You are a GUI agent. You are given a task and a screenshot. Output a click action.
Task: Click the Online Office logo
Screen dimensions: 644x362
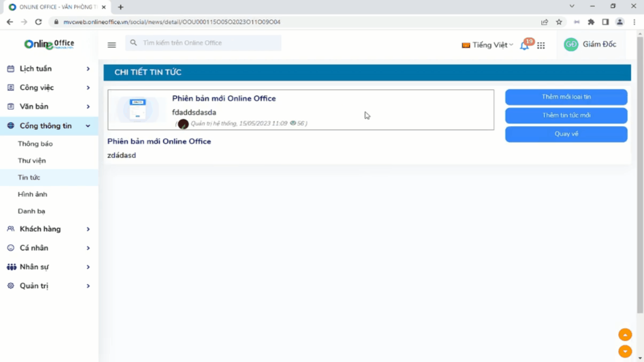[49, 44]
